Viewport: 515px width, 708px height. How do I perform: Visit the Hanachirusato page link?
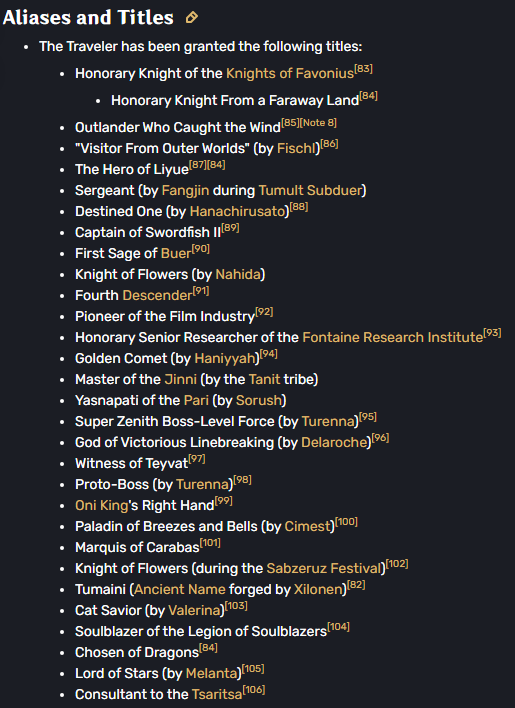(239, 211)
